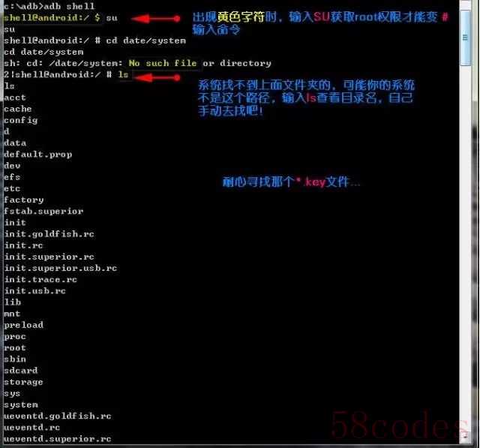Click the red arrow pointing at ls
This screenshot has height=448, width=480.
(x=157, y=77)
